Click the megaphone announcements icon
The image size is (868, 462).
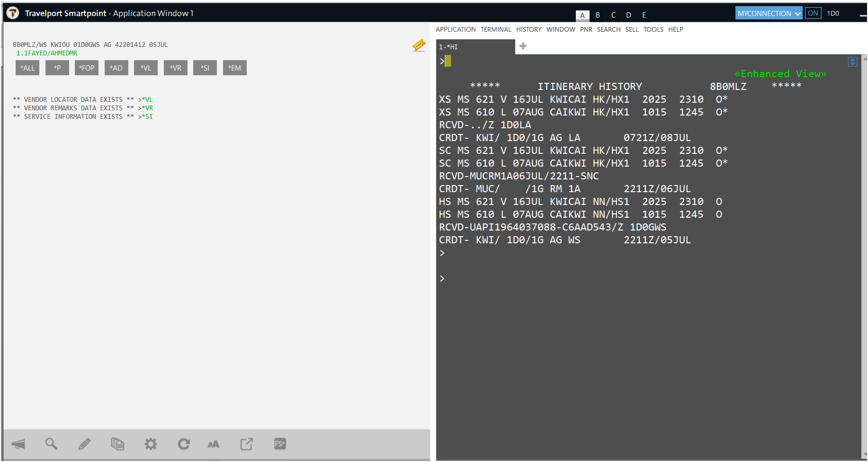tap(18, 444)
